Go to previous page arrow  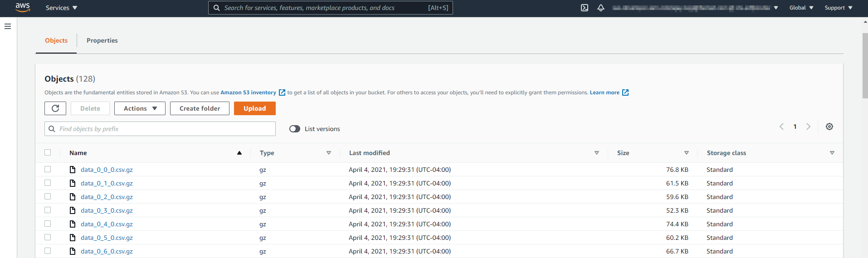(x=781, y=127)
